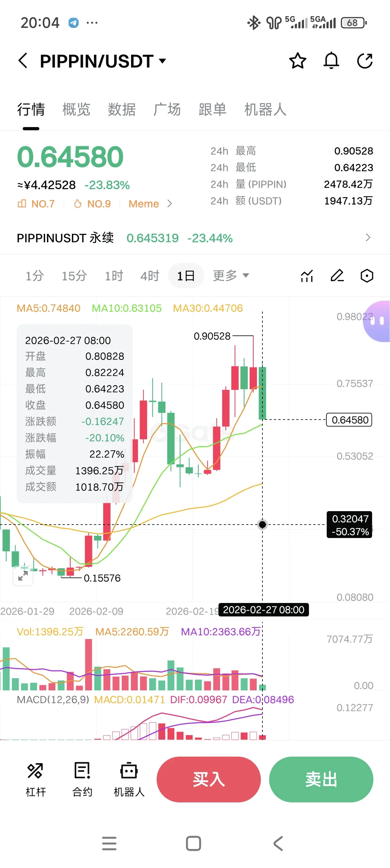This screenshot has height=868, width=390.
Task: Select the 1时 chart interval
Action: click(x=114, y=276)
